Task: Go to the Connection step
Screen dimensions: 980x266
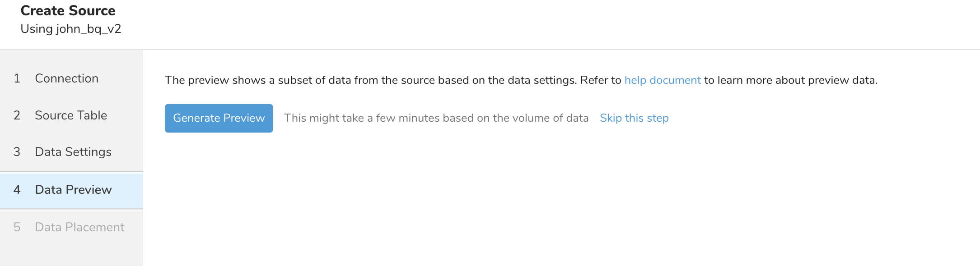Action: point(66,78)
